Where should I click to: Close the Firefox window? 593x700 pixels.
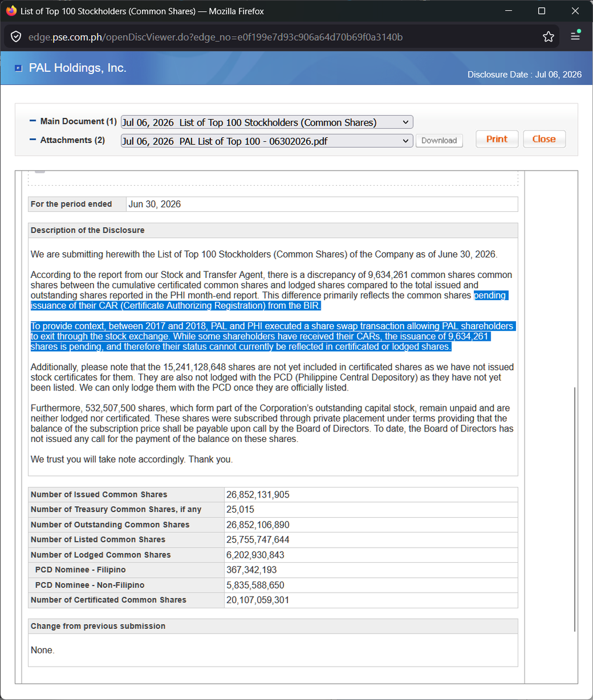575,11
